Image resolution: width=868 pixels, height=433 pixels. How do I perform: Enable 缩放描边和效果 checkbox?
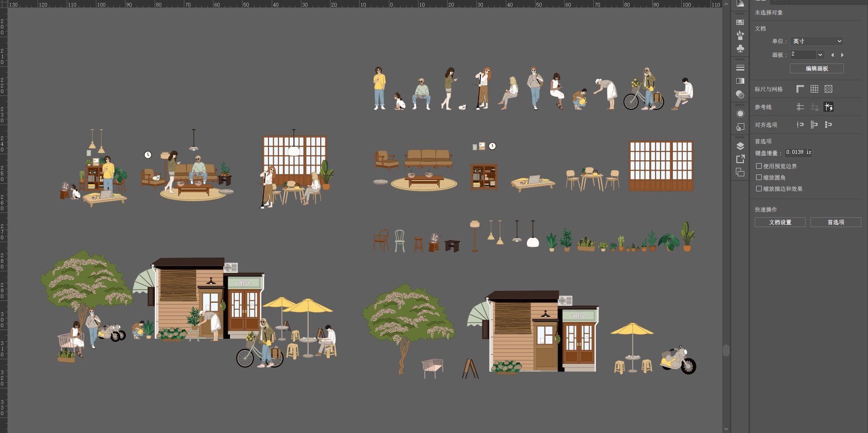(759, 189)
